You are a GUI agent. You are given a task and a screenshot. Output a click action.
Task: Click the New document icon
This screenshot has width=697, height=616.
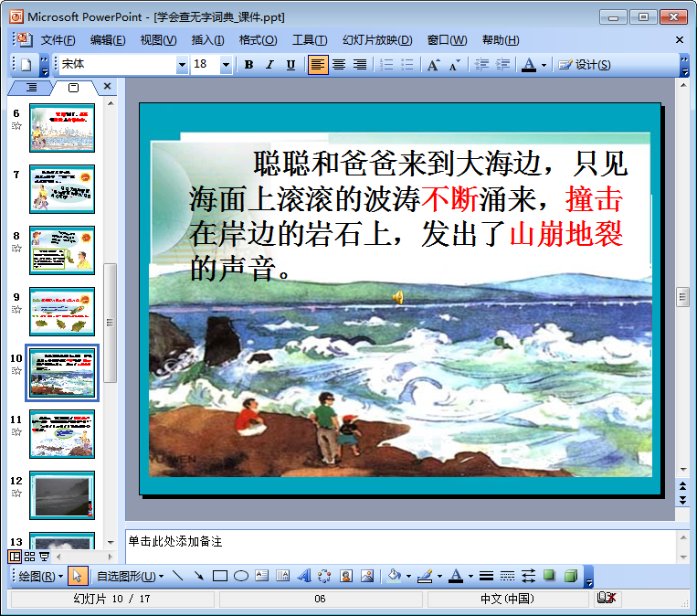point(26,65)
